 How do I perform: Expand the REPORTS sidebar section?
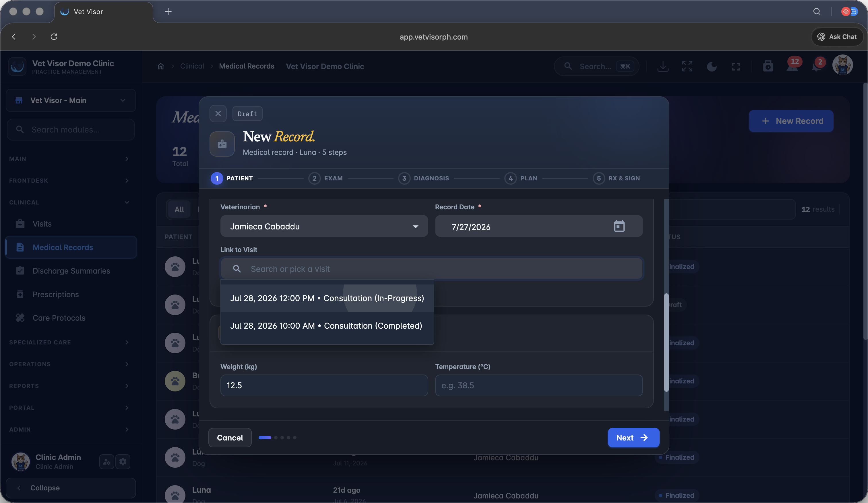point(69,386)
